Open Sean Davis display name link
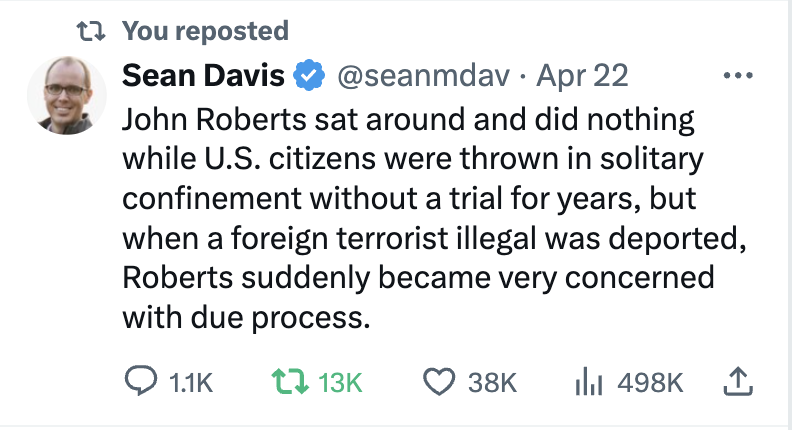This screenshot has height=430, width=792. coord(203,76)
